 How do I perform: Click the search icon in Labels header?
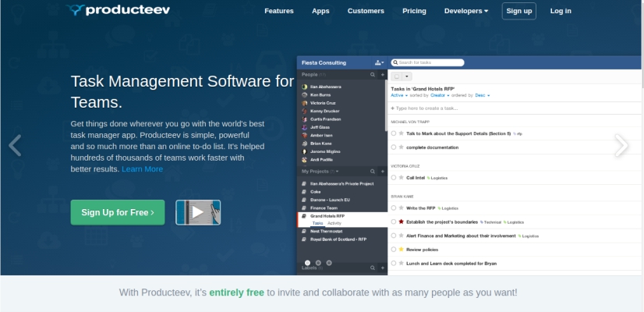coord(373,268)
